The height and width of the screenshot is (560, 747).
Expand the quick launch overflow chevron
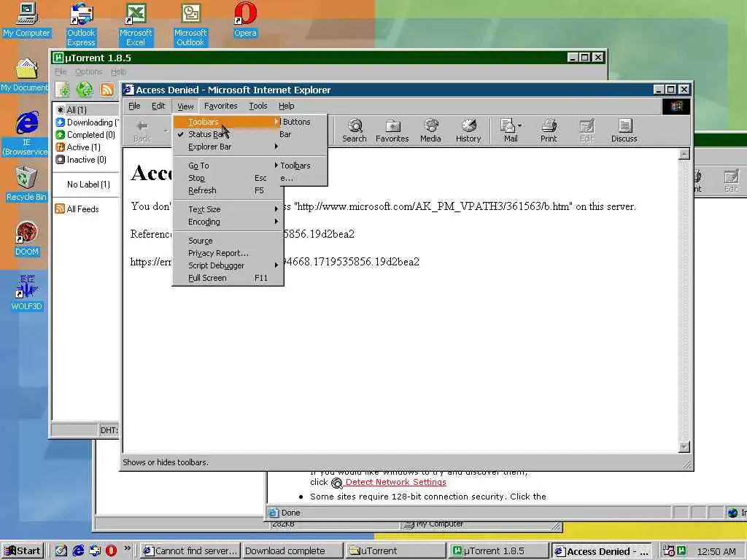click(127, 548)
